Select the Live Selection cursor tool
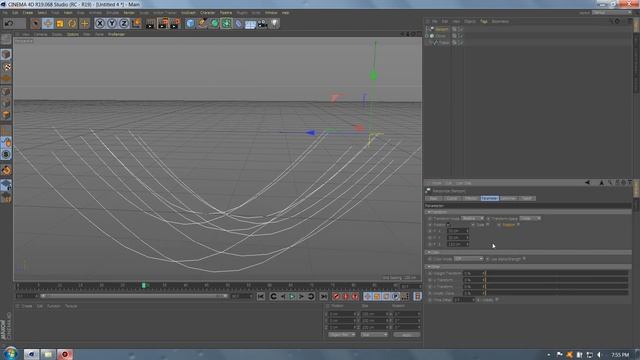 coord(36,23)
